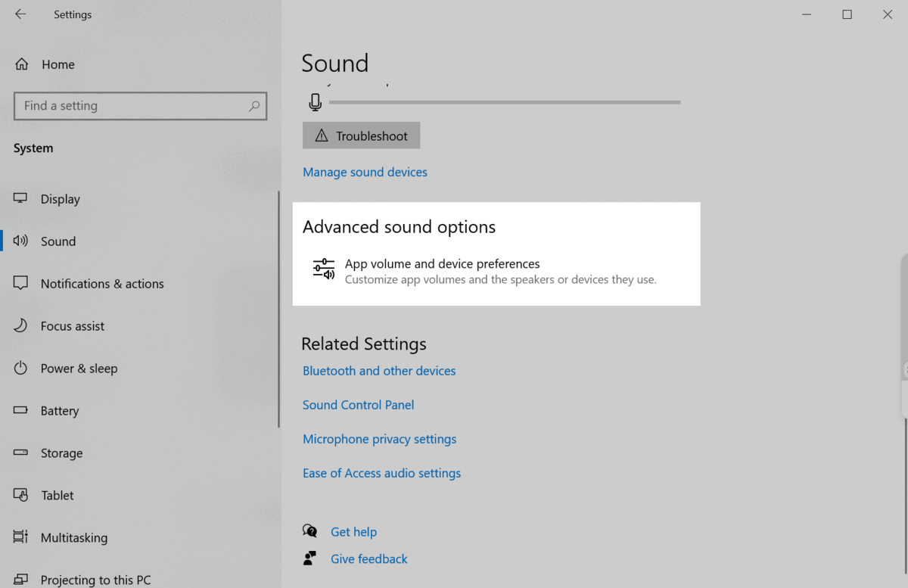
Task: Open App volume and device preferences
Action: pos(442,263)
